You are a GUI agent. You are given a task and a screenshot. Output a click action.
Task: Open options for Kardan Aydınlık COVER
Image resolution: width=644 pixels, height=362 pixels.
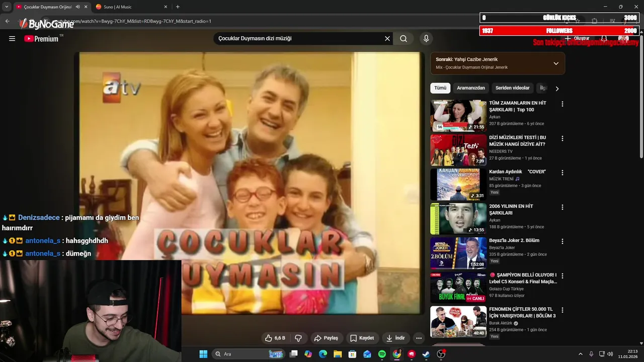[562, 172]
